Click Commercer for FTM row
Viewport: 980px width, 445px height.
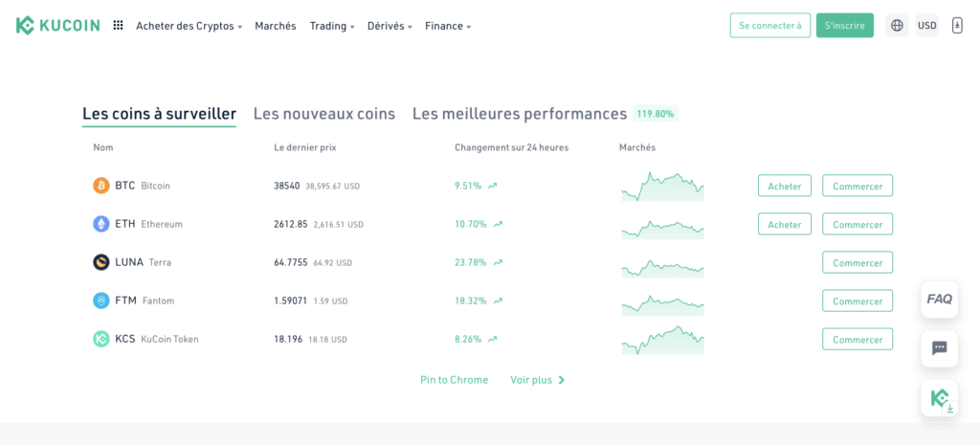point(857,300)
